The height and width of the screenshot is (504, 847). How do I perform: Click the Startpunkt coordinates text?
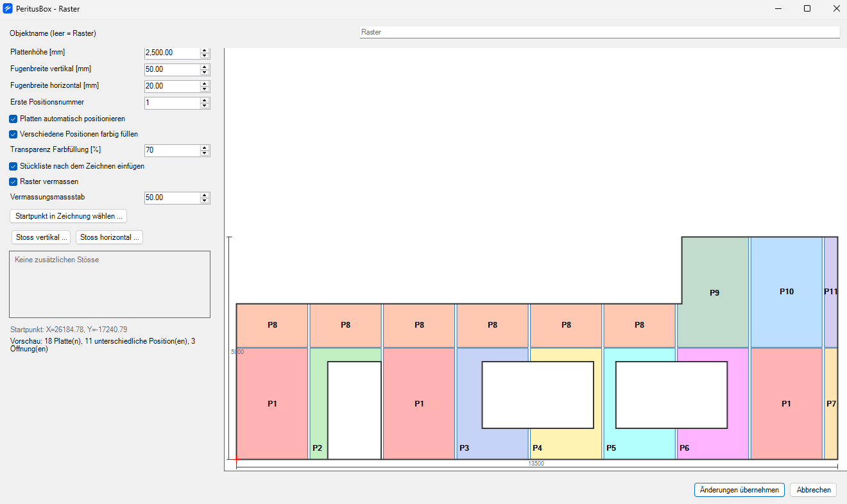point(69,330)
